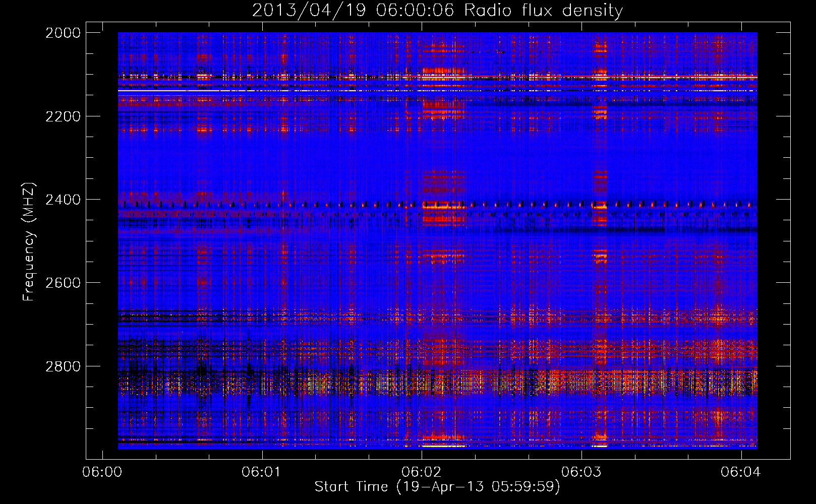Click the 06:03 time axis label
This screenshot has height=504, width=816.
[x=581, y=472]
